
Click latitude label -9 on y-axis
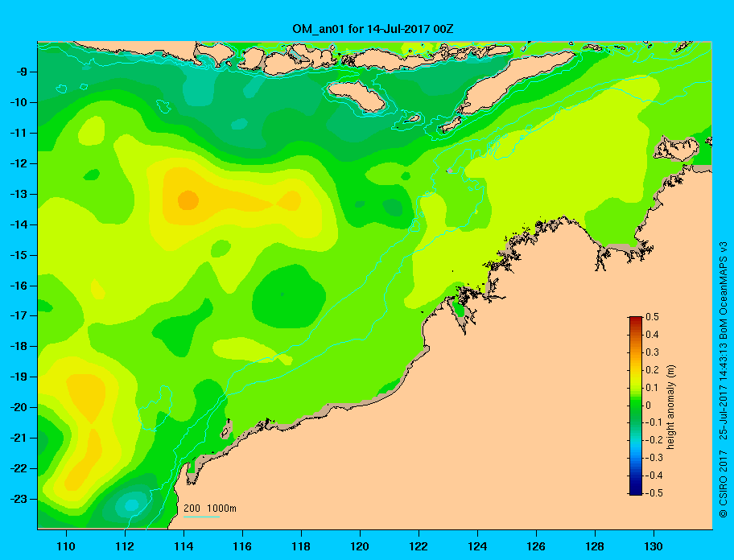21,72
